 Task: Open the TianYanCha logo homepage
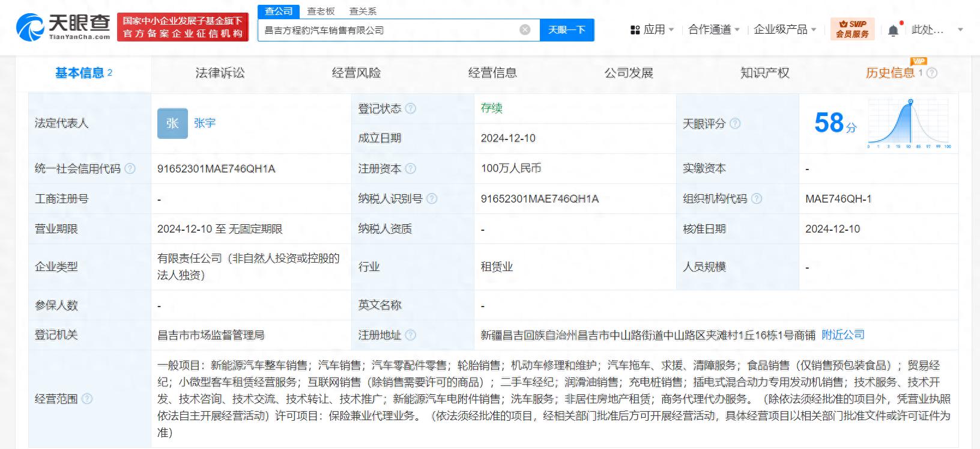tap(63, 28)
